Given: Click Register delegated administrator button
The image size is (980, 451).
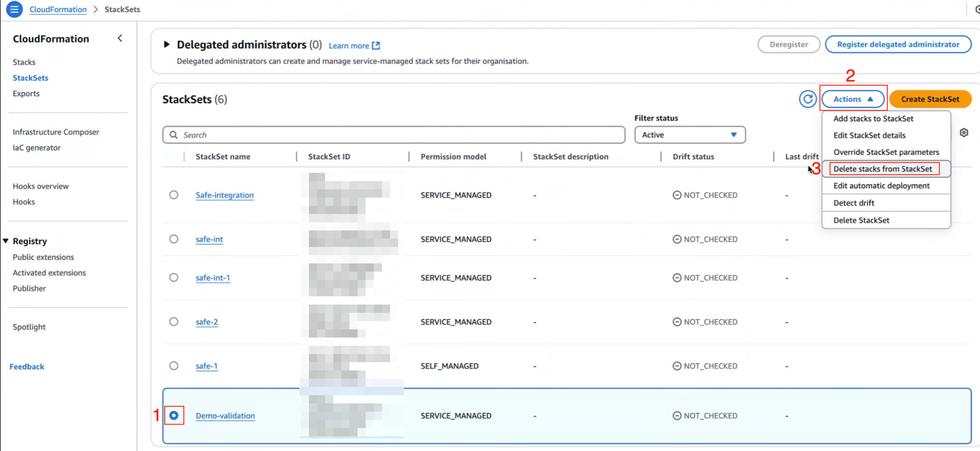Looking at the screenshot, I should [898, 44].
